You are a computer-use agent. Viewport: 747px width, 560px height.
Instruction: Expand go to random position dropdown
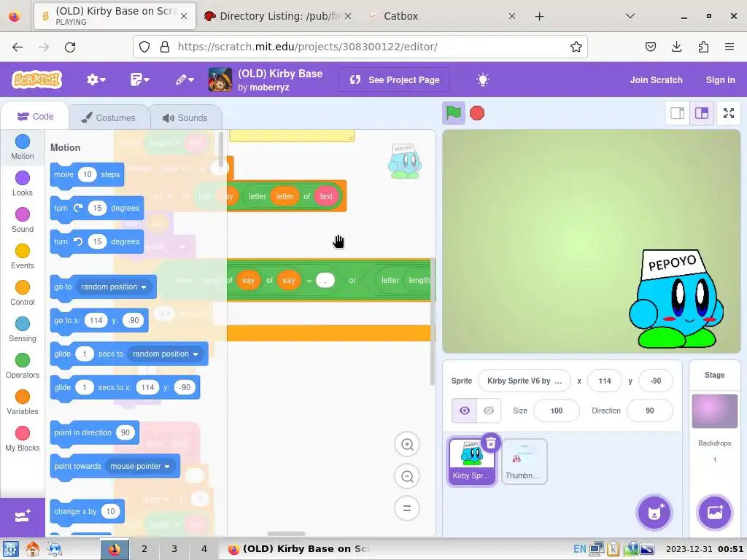113,287
